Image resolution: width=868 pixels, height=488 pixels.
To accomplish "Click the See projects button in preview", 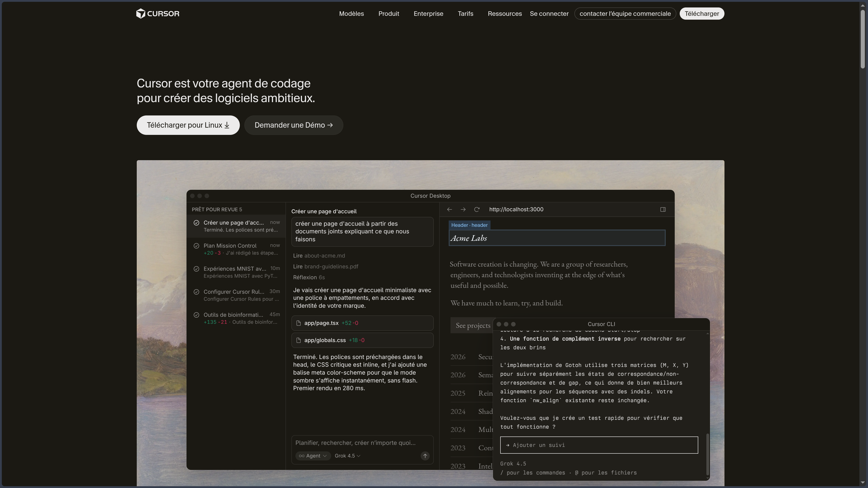I will 471,326.
